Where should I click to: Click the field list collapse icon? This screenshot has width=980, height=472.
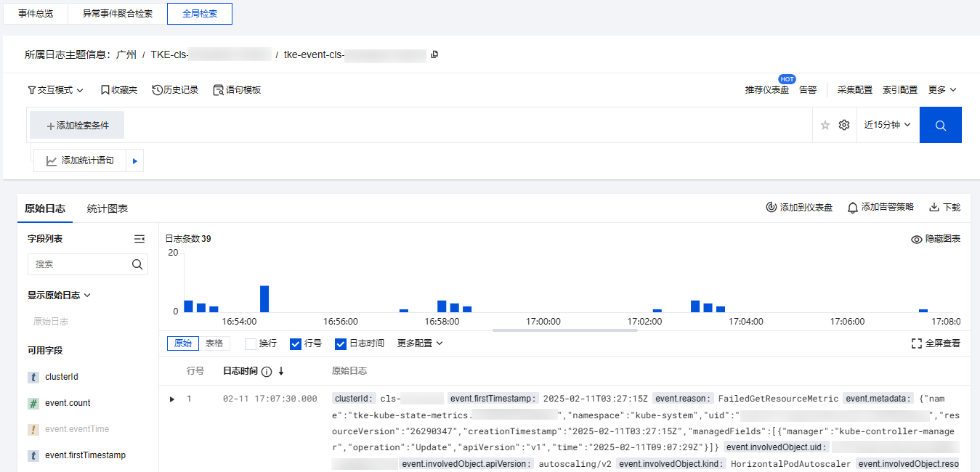(139, 239)
